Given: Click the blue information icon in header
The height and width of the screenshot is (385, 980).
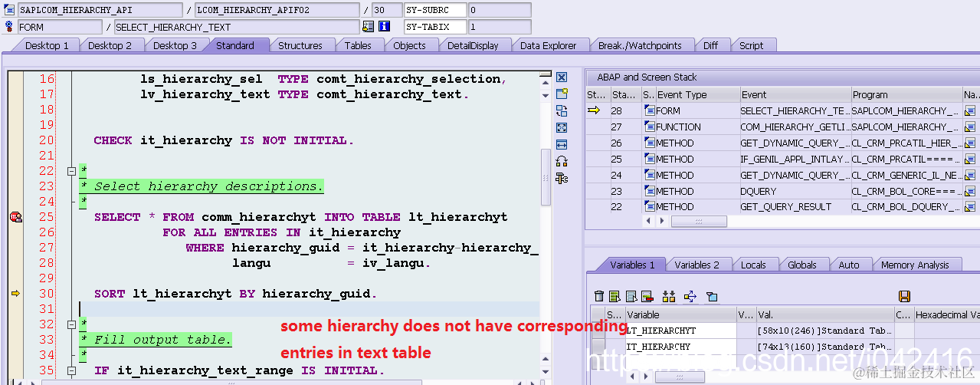Looking at the screenshot, I should tap(385, 27).
